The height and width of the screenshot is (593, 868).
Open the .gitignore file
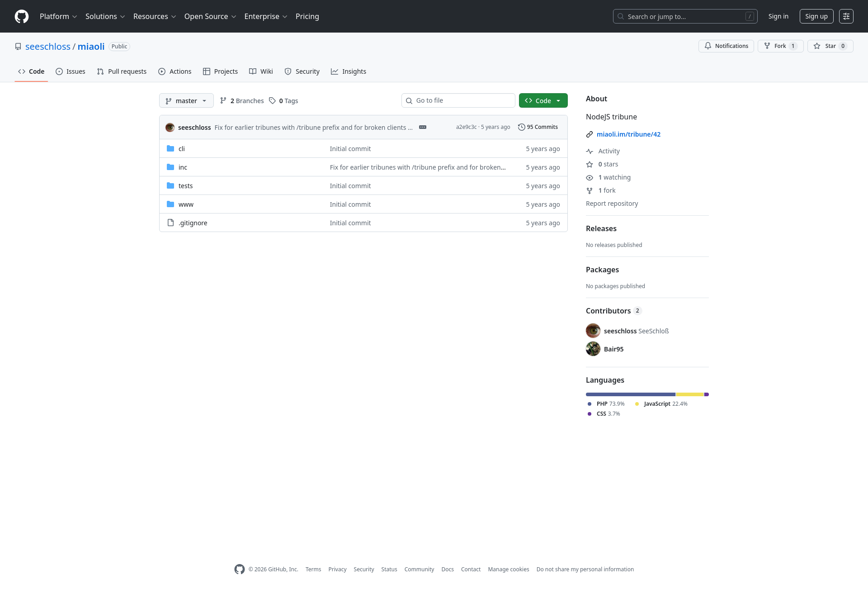click(193, 223)
